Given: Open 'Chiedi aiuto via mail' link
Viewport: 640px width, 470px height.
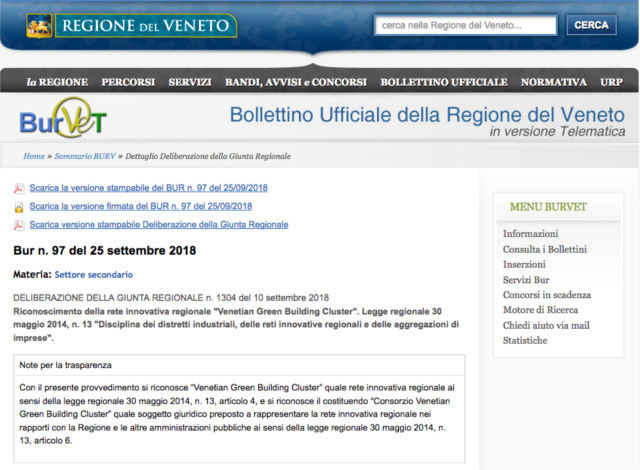Looking at the screenshot, I should coord(546,326).
